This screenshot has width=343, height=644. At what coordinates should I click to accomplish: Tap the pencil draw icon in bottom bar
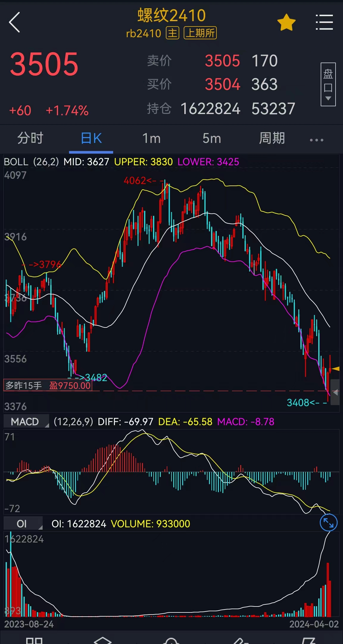[240, 640]
